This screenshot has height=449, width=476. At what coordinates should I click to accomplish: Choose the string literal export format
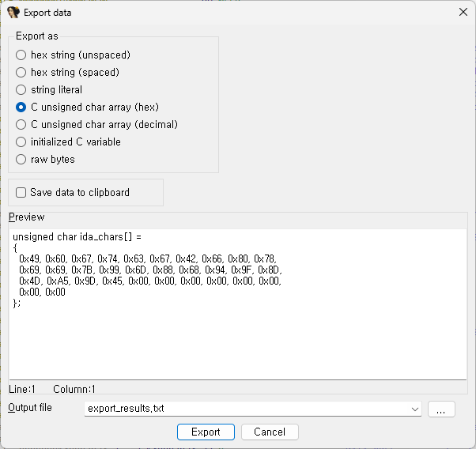point(21,90)
